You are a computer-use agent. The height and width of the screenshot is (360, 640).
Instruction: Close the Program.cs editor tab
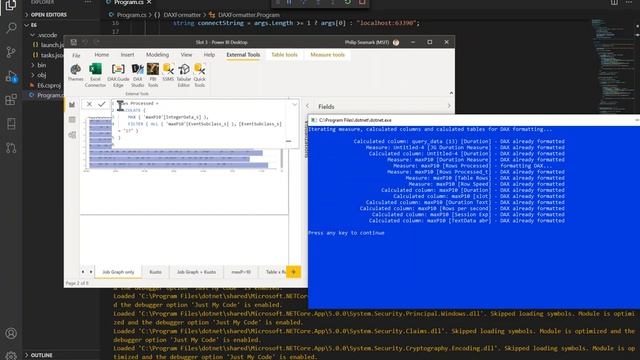[x=149, y=2]
